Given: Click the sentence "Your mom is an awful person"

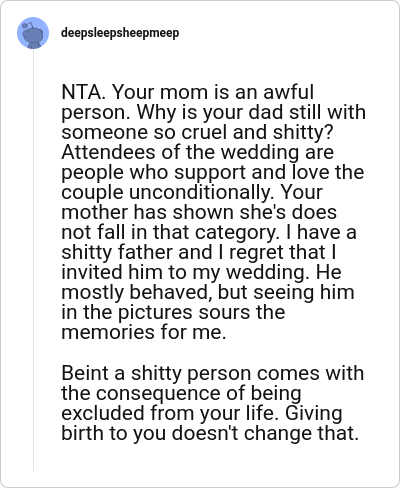Looking at the screenshot, I should [187, 102].
